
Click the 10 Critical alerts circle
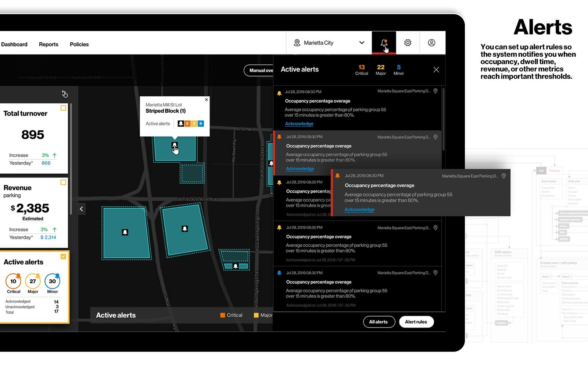[x=13, y=281]
